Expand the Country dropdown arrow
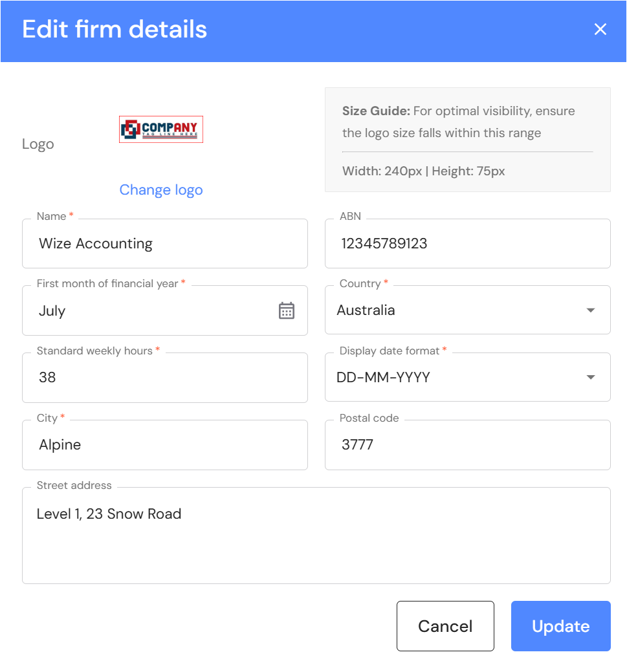The width and height of the screenshot is (627, 672). [590, 310]
